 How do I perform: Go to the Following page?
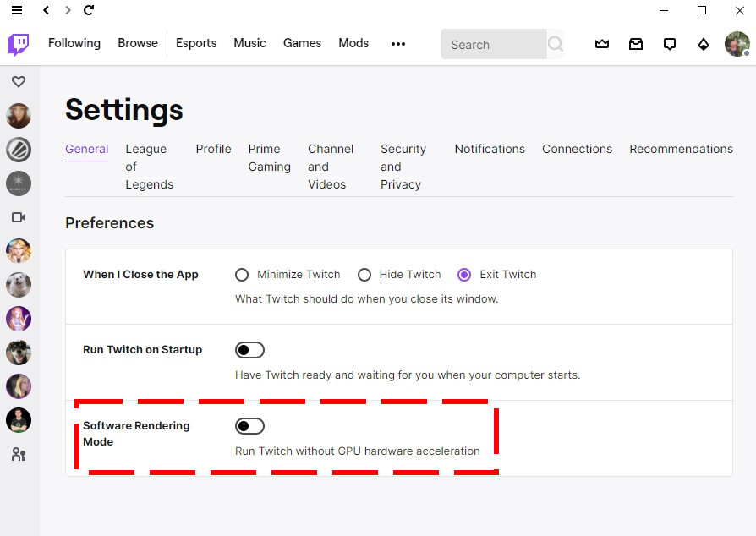74,43
